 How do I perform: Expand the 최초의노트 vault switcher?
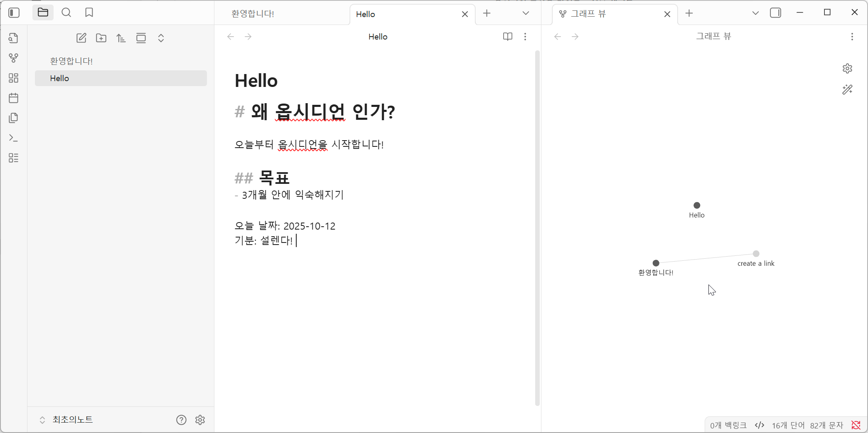tap(42, 420)
